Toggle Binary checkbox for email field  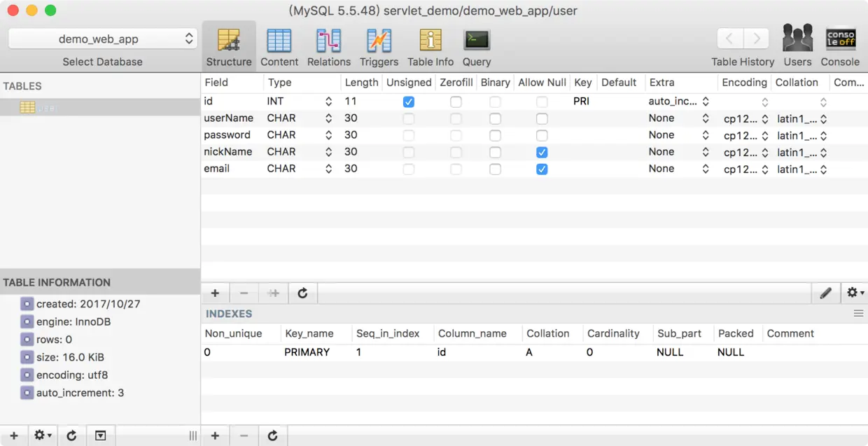click(x=495, y=169)
